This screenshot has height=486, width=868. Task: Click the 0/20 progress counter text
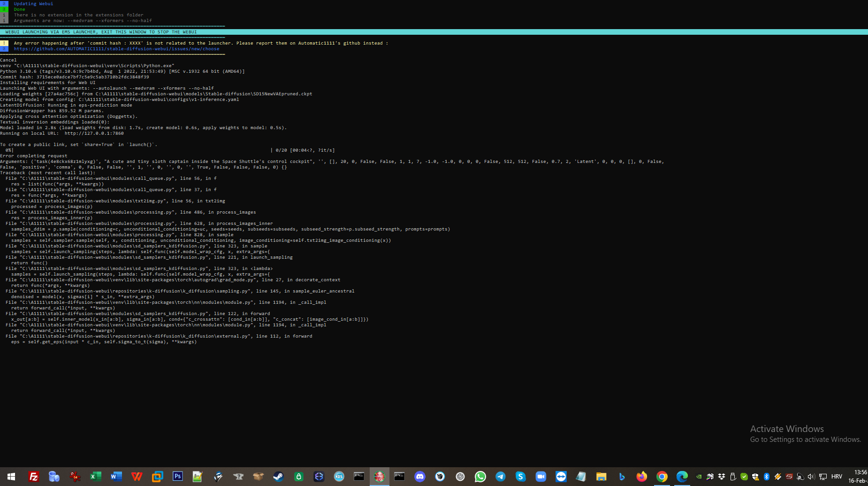click(x=282, y=150)
